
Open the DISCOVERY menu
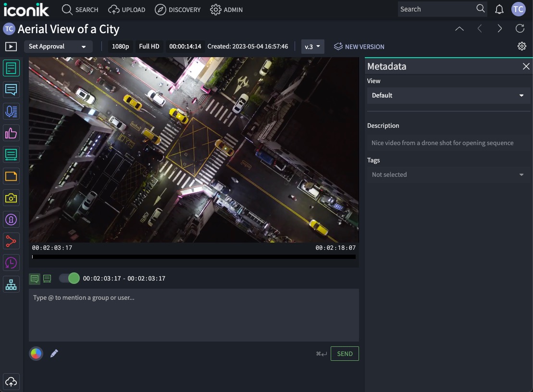(x=178, y=10)
